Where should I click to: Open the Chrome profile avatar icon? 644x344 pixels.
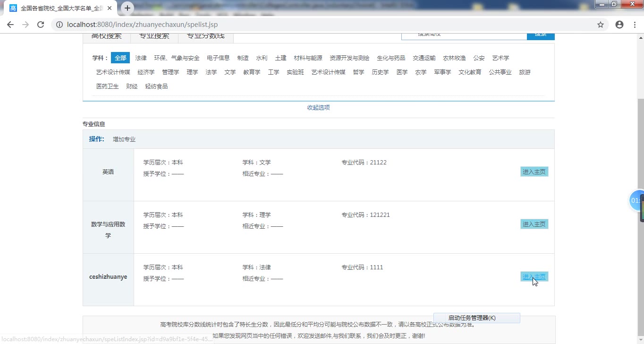pyautogui.click(x=619, y=25)
